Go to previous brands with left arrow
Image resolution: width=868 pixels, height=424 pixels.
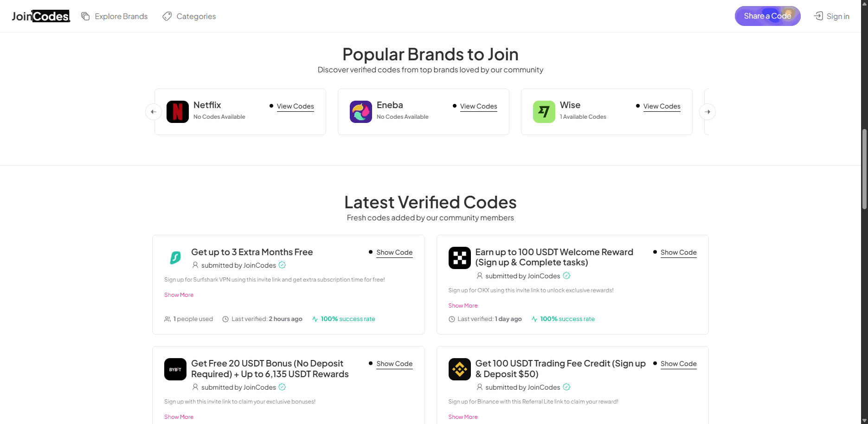(154, 112)
